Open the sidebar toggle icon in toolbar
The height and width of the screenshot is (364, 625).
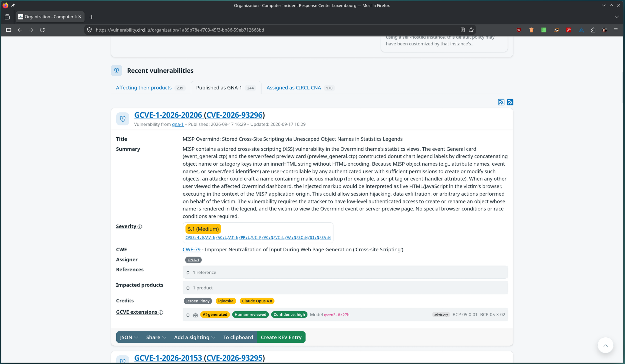coord(8,30)
